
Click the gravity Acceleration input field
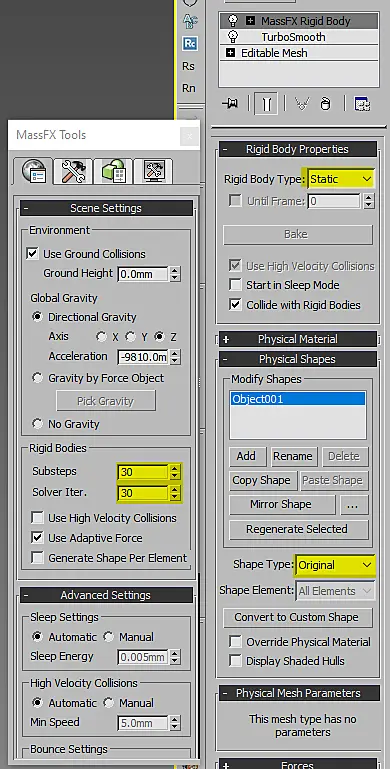pos(143,357)
